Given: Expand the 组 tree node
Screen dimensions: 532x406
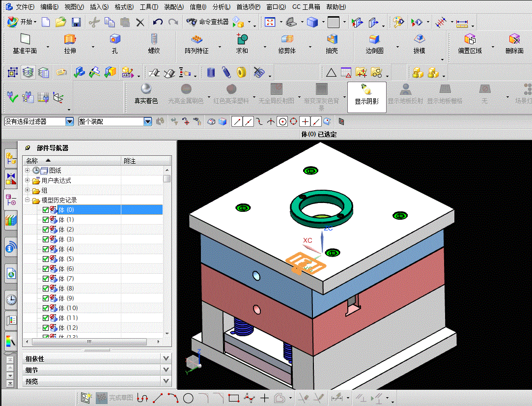Looking at the screenshot, I should [x=27, y=190].
